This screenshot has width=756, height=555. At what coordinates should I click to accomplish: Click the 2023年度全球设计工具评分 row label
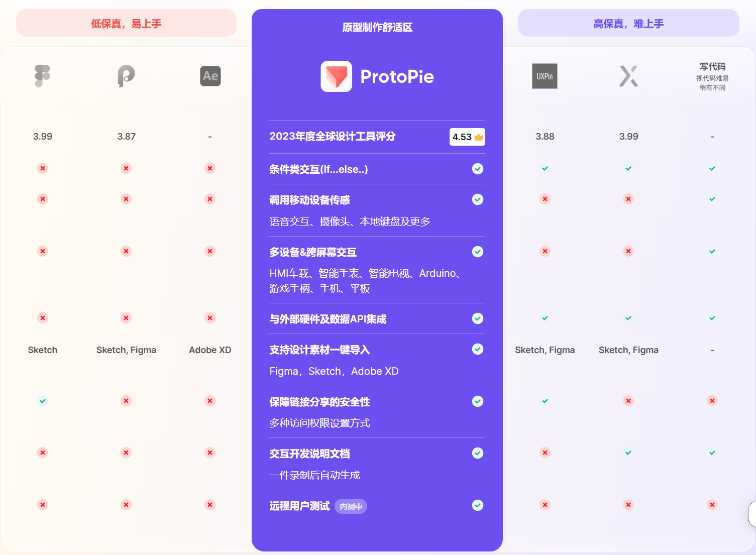coord(333,136)
